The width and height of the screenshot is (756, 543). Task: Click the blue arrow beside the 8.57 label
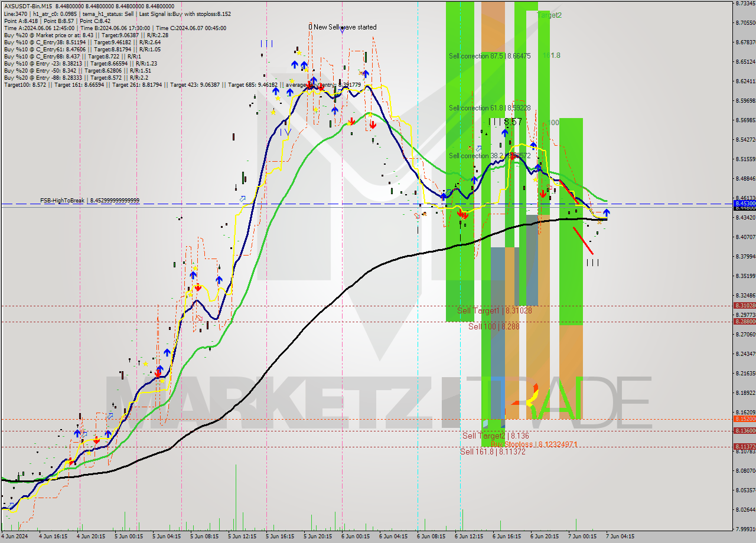pos(505,133)
